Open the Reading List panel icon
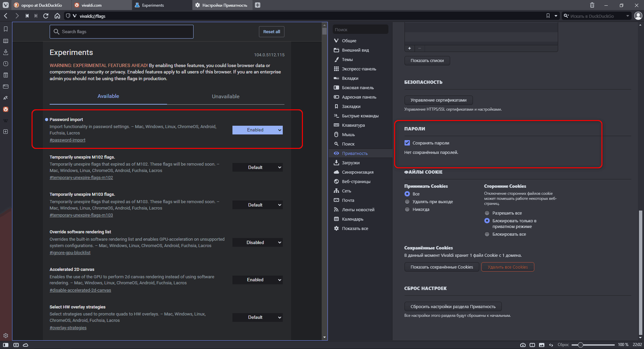 click(6, 41)
